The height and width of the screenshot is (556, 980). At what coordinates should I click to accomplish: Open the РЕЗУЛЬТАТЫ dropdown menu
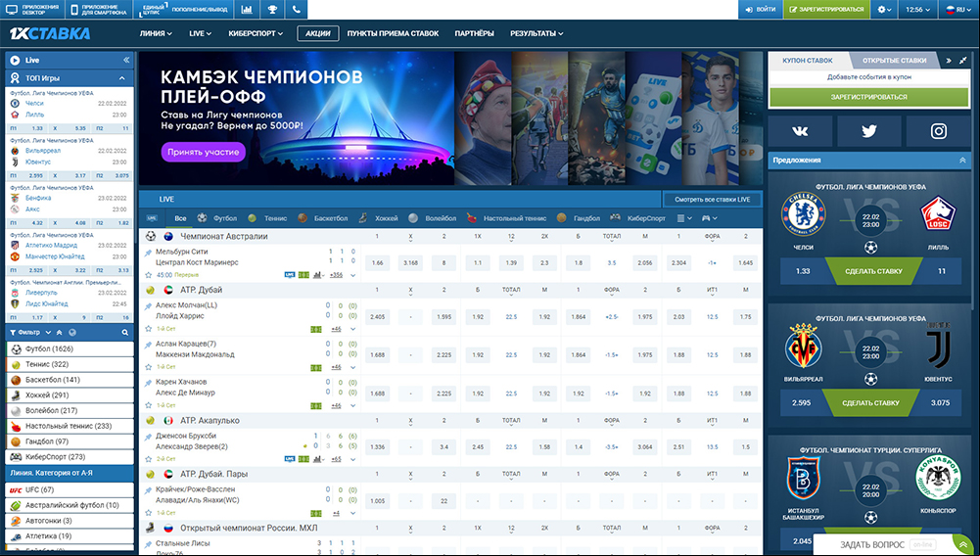(x=537, y=33)
